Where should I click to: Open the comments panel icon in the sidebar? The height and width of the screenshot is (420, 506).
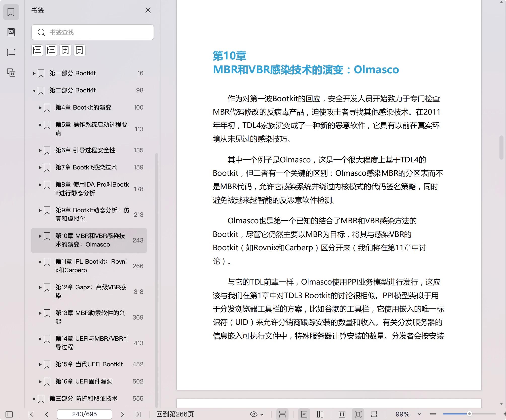click(11, 52)
